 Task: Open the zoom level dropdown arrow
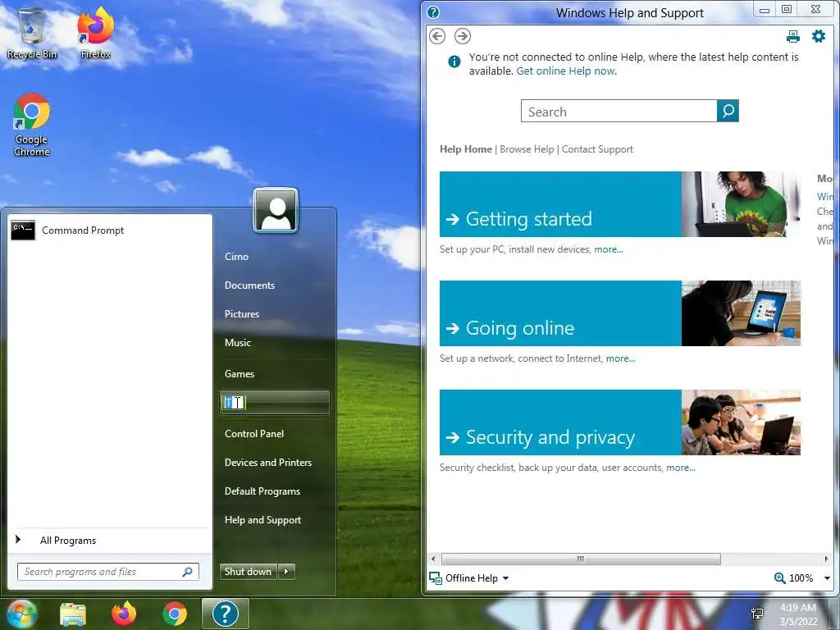pos(827,578)
